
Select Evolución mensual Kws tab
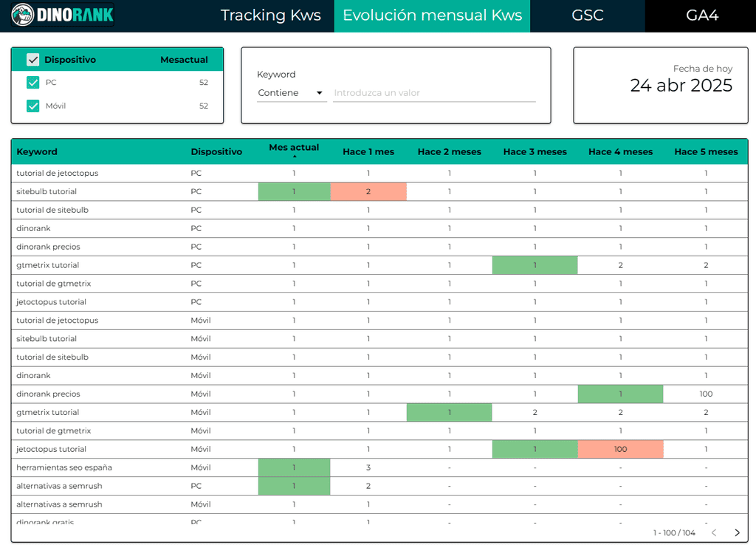click(432, 15)
